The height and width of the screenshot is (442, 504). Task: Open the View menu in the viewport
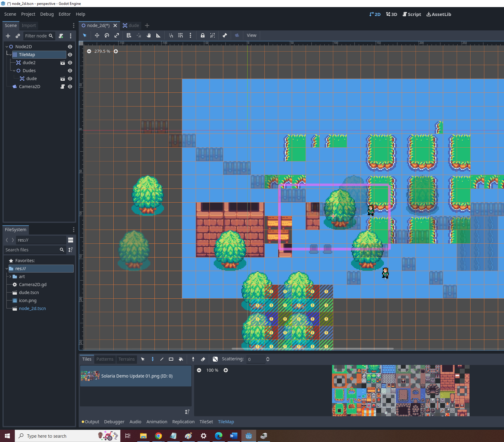[251, 35]
